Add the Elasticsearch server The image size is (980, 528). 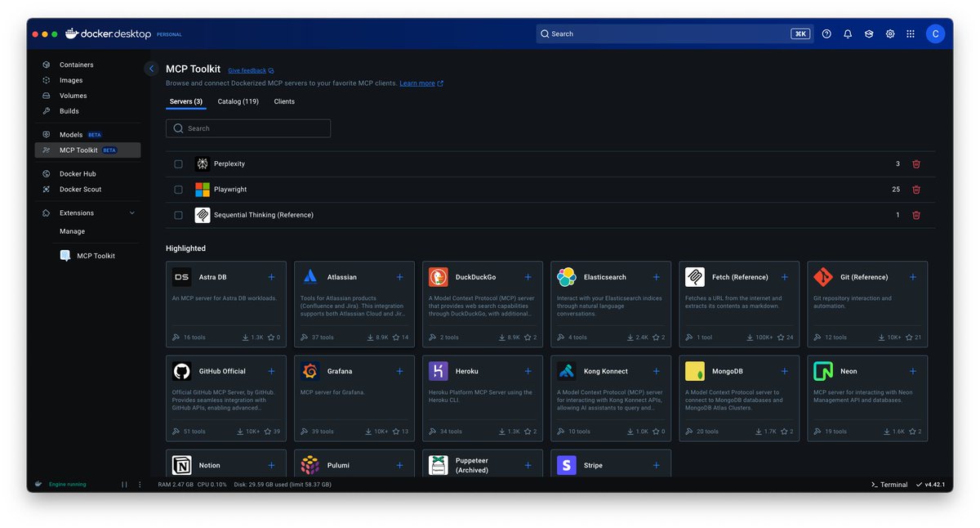pos(657,277)
